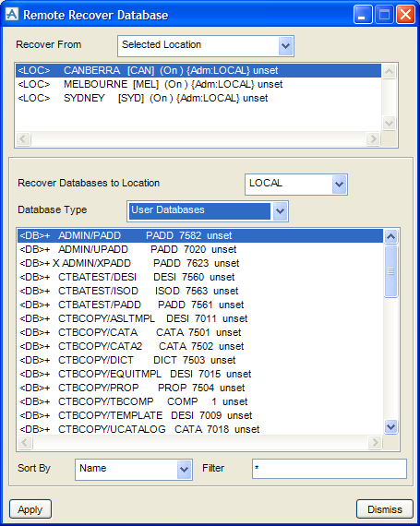Click the database list vertical scrollbar thumb

point(390,271)
